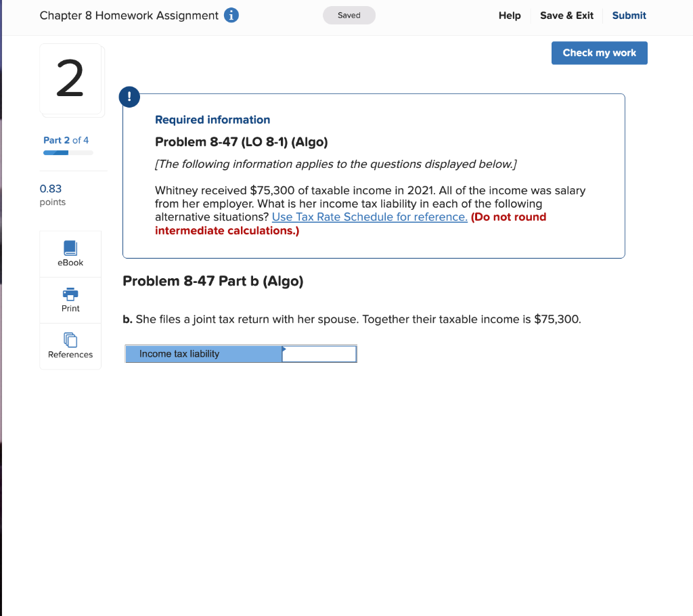This screenshot has height=616, width=693.
Task: Click the info icon next to assignment title
Action: point(231,15)
